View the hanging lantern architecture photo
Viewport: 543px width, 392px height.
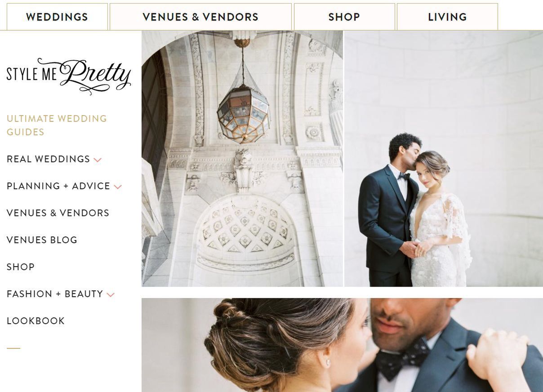[x=242, y=159]
